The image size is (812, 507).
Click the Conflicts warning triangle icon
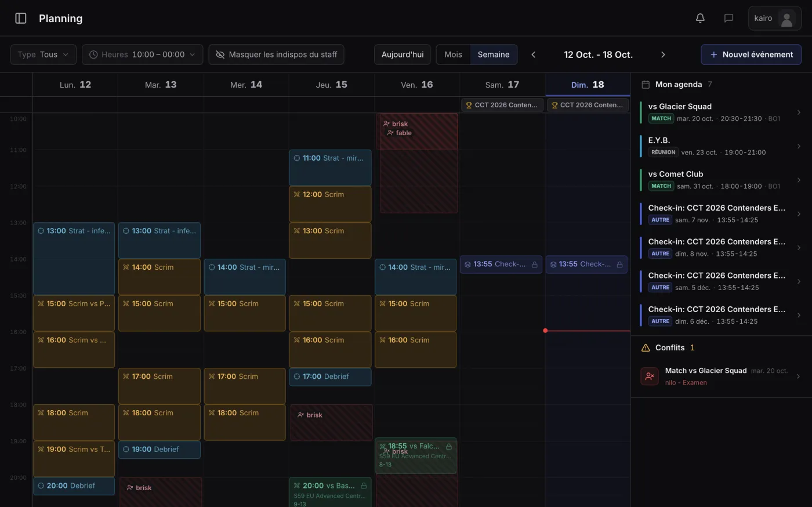(x=646, y=348)
